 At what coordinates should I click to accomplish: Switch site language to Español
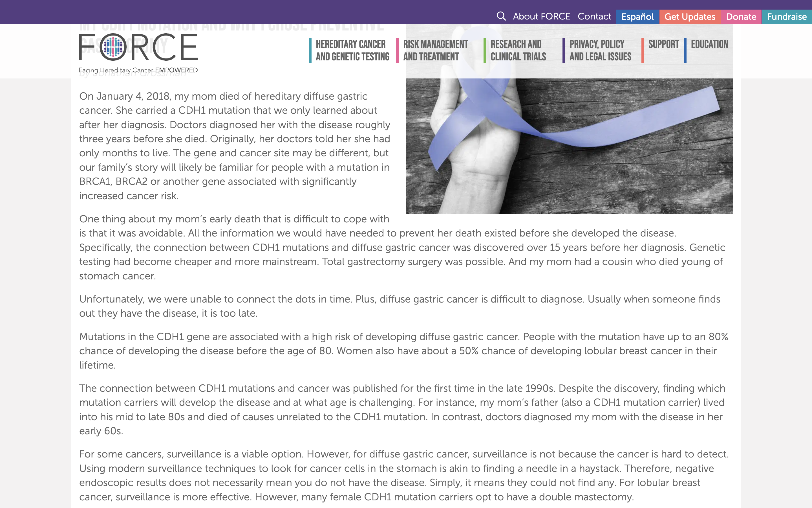tap(637, 17)
